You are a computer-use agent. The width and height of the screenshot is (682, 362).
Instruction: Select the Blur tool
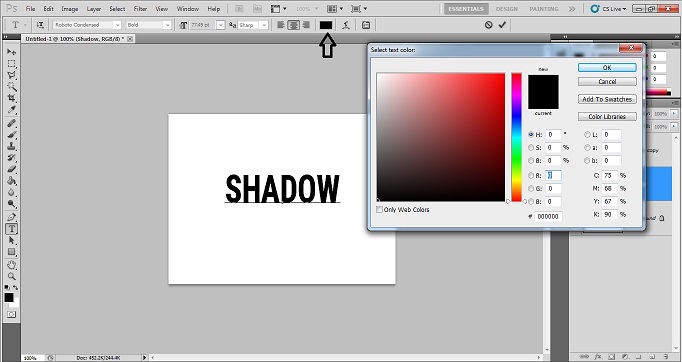point(11,192)
